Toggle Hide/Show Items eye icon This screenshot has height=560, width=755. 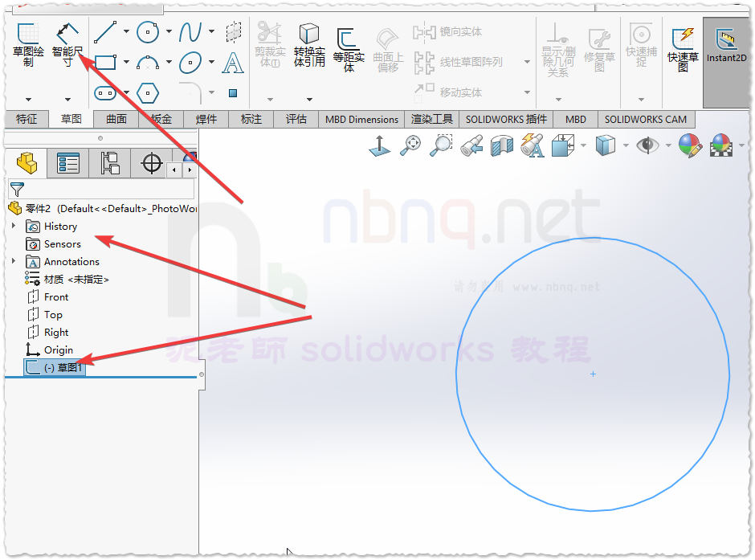[x=647, y=145]
